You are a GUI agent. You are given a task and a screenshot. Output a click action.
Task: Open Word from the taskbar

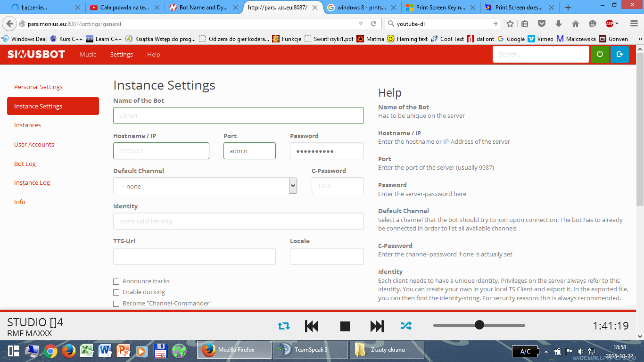coord(105,350)
